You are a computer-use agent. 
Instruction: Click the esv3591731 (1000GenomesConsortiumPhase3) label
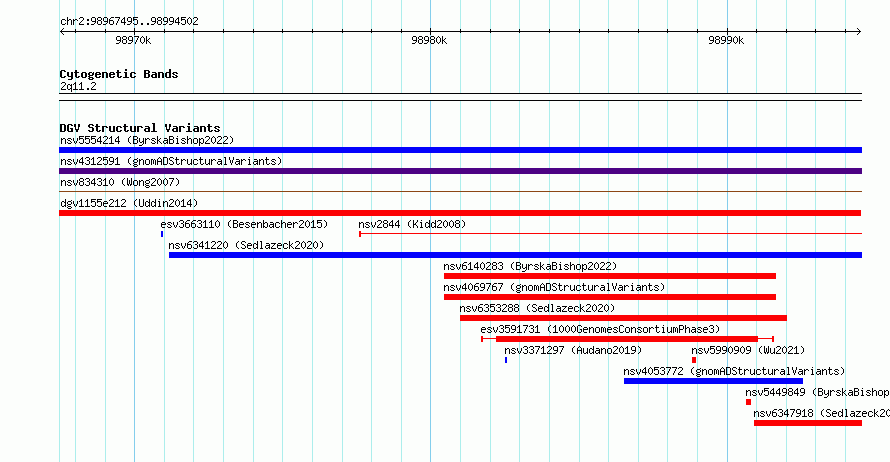click(x=600, y=329)
